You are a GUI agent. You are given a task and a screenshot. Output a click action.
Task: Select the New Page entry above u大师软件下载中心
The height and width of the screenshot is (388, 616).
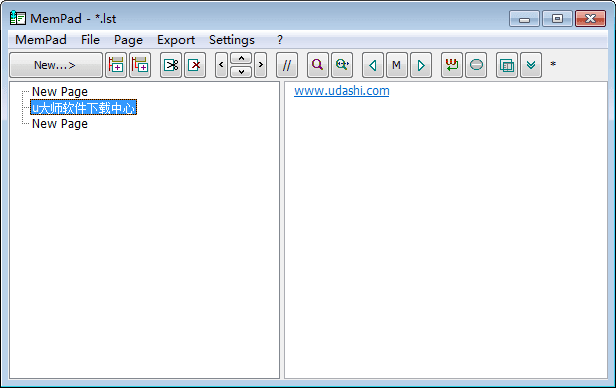[60, 92]
